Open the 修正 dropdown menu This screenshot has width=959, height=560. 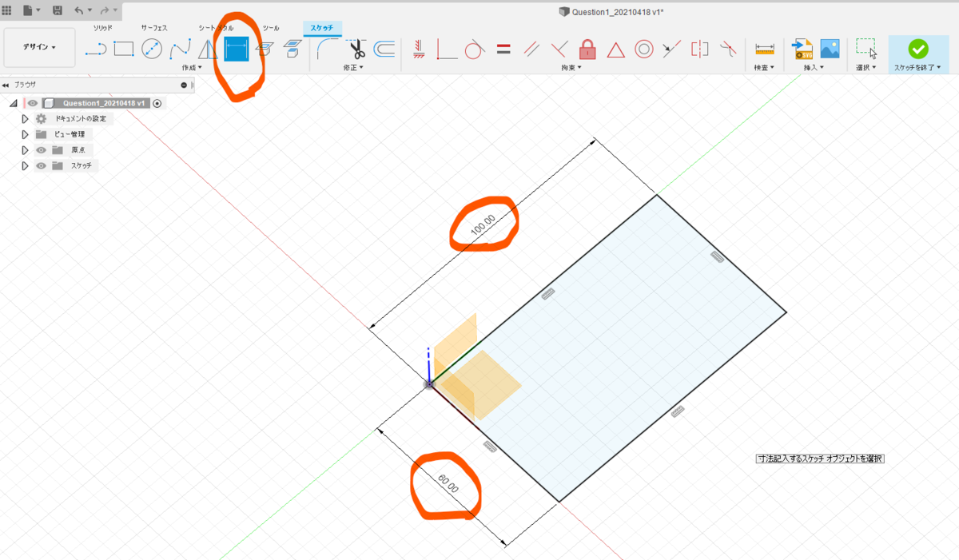(353, 68)
